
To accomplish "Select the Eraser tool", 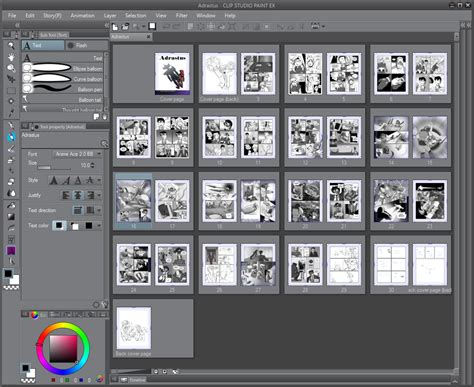I will [11, 182].
